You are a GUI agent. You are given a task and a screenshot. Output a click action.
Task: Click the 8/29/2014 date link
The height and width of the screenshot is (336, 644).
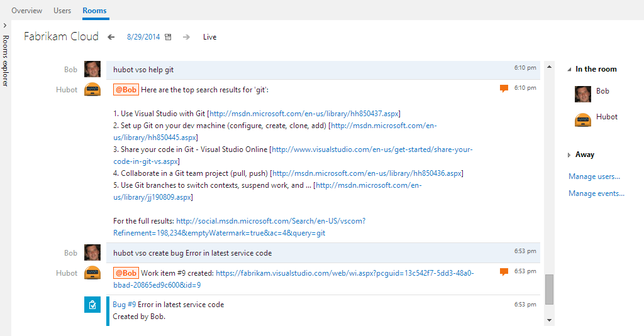pyautogui.click(x=143, y=37)
